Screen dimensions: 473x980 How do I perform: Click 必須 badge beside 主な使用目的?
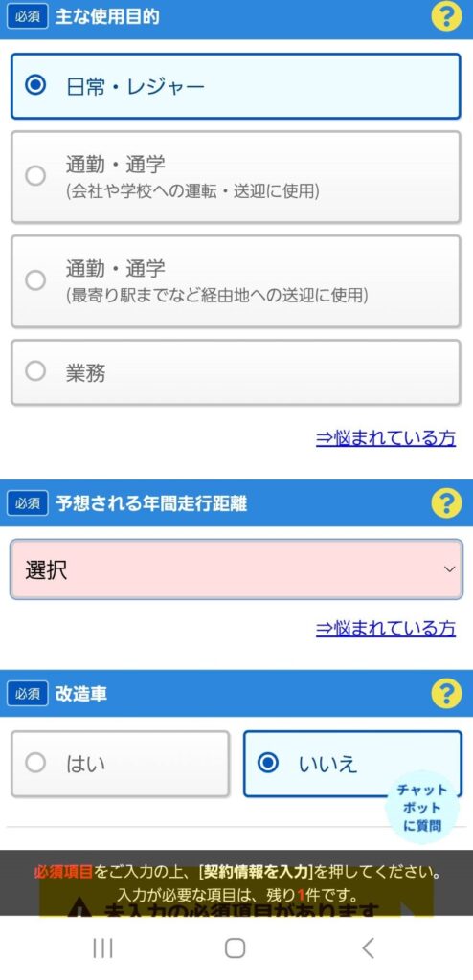(x=28, y=17)
